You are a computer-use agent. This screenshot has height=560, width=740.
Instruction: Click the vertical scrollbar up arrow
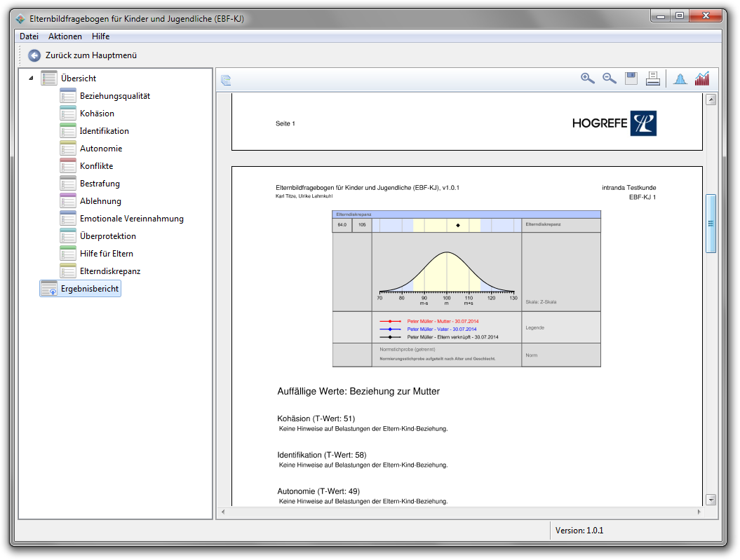pos(711,100)
